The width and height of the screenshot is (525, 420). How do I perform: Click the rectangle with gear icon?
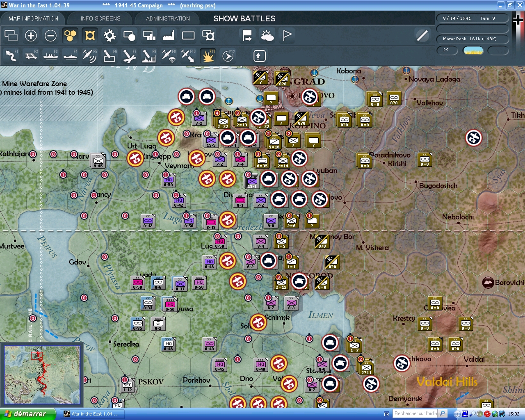[208, 36]
